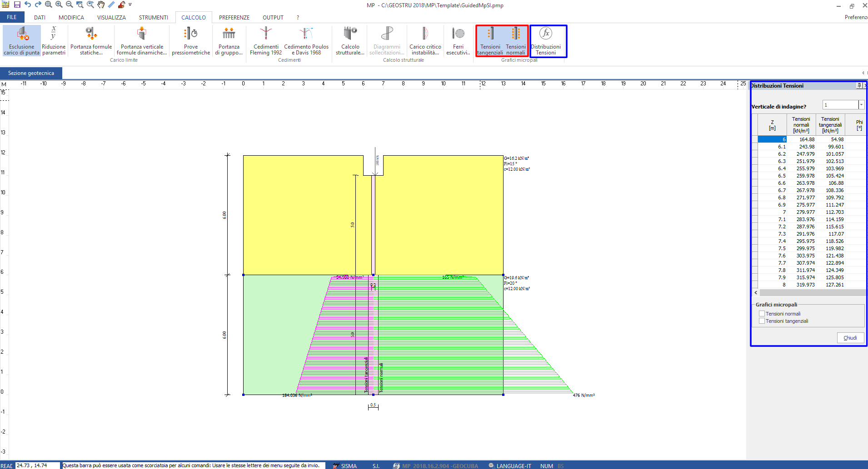Screen dimensions: 868x469
Task: Click the zoom previous icon
Action: pyautogui.click(x=90, y=5)
